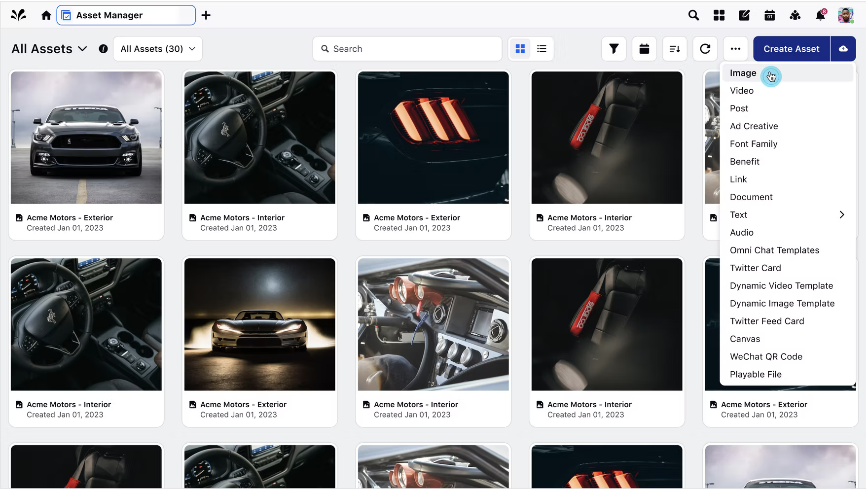Click the lotus assistant icon in top bar

coord(795,15)
